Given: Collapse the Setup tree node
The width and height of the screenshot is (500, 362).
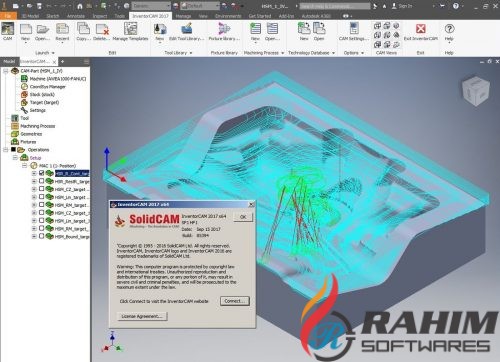Looking at the screenshot, I should [x=15, y=158].
